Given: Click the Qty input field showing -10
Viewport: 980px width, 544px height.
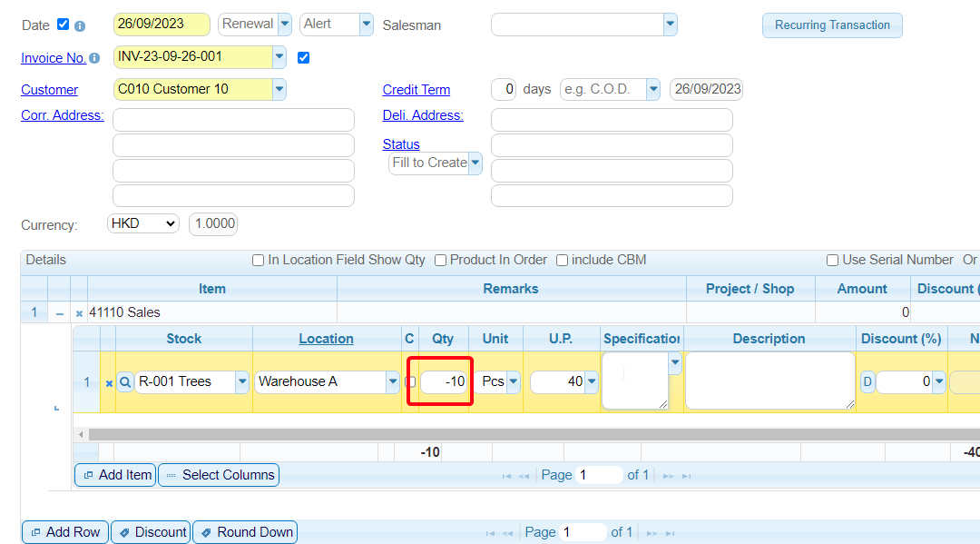Looking at the screenshot, I should [x=444, y=382].
